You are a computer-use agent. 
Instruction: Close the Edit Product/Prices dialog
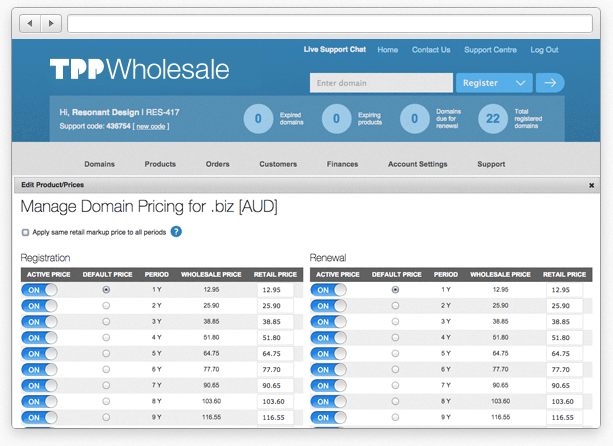pyautogui.click(x=591, y=185)
